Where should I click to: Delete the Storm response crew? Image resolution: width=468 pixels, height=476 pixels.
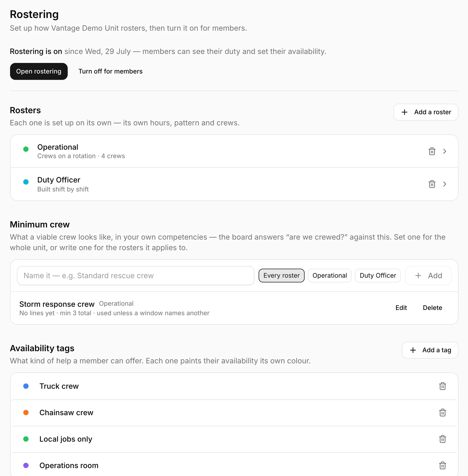pyautogui.click(x=432, y=308)
